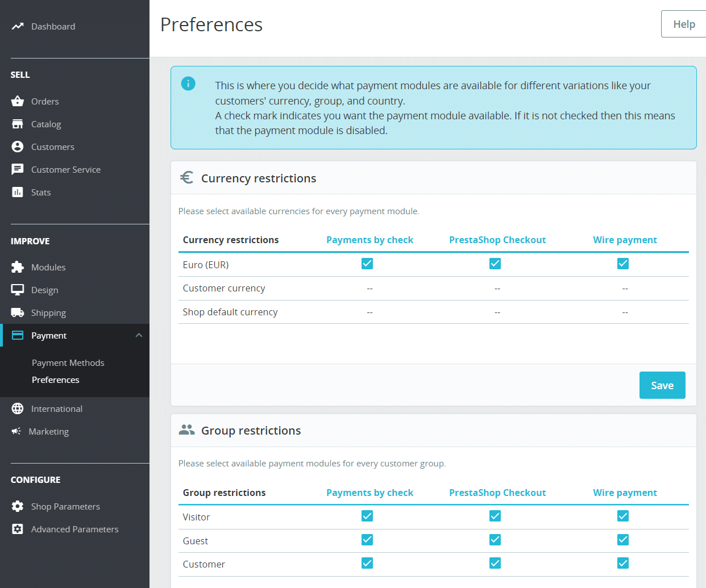Expand the Shop Parameters menu

click(65, 506)
